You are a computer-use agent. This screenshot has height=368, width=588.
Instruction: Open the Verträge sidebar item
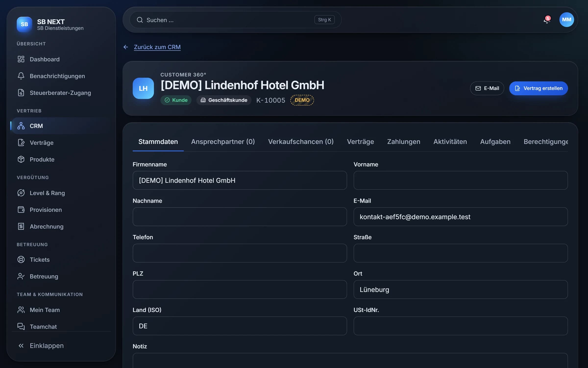point(61,143)
